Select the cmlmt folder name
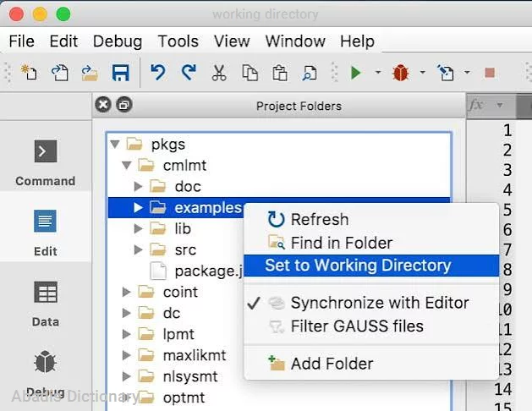 pyautogui.click(x=184, y=166)
